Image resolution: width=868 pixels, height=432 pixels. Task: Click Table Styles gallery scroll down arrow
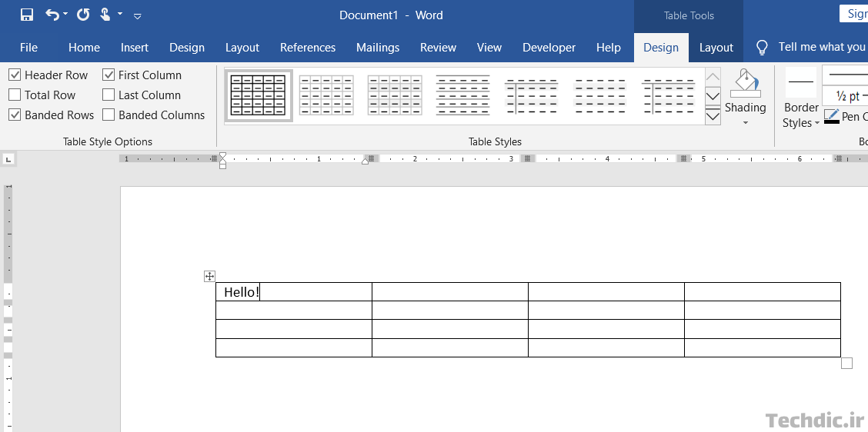713,96
